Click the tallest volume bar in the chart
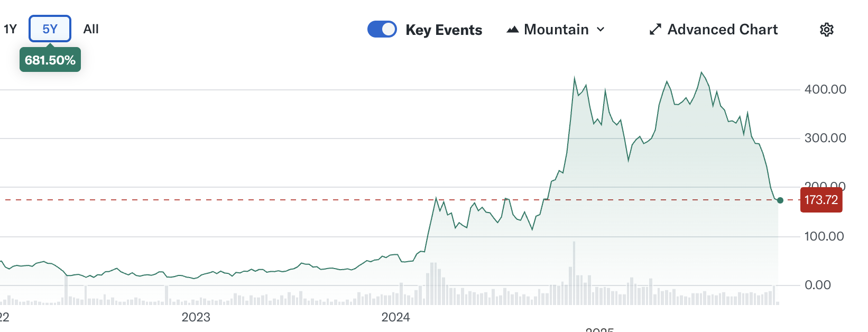This screenshot has height=332, width=868. pyautogui.click(x=574, y=273)
